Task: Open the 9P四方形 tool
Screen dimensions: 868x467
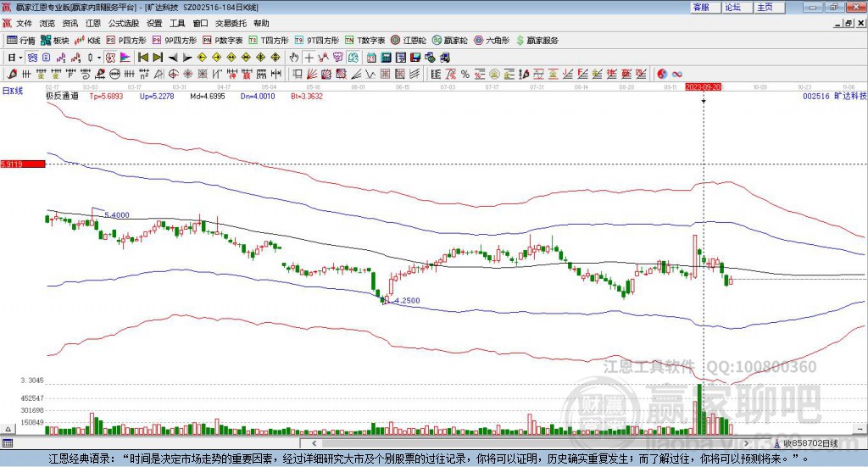Action: 175,41
